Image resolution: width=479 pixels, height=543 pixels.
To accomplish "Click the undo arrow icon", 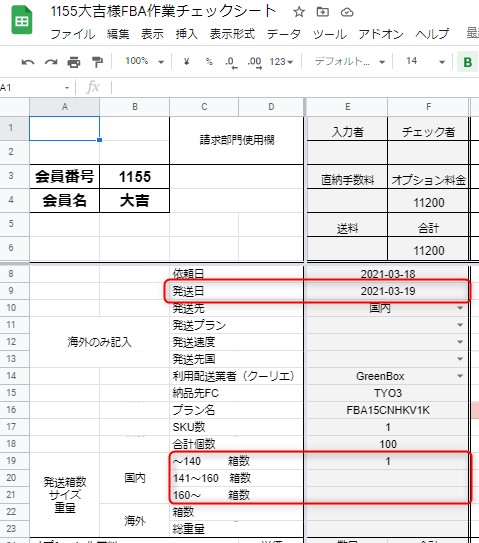I will click(28, 62).
